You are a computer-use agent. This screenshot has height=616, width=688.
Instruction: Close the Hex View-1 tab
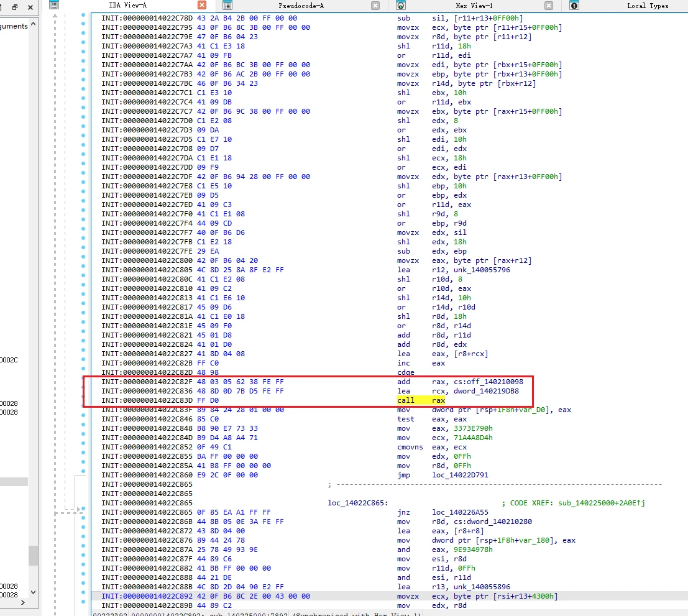click(548, 5)
